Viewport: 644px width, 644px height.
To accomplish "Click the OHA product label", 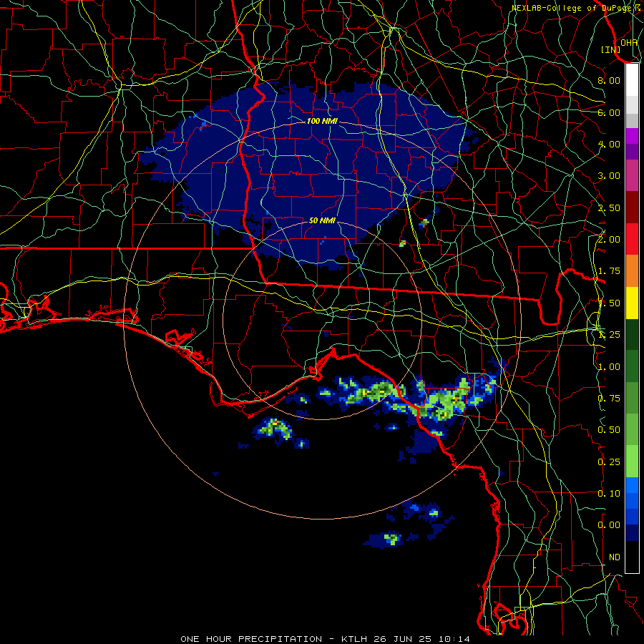I will [x=629, y=43].
